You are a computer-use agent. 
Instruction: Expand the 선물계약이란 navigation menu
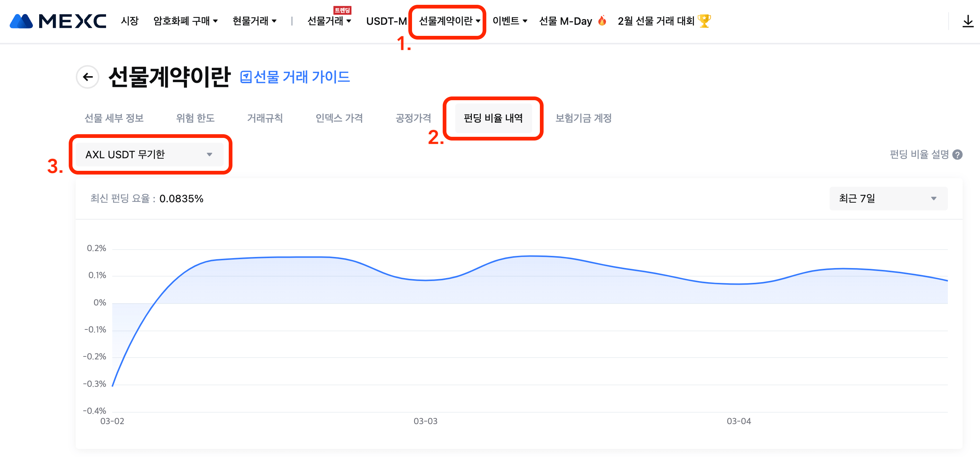[449, 21]
